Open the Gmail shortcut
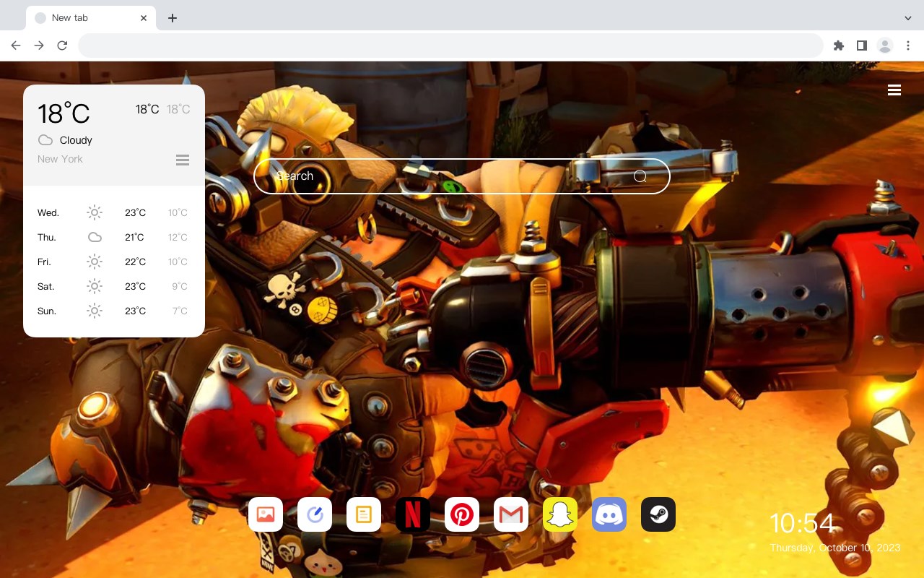Image resolution: width=924 pixels, height=578 pixels. (x=511, y=514)
